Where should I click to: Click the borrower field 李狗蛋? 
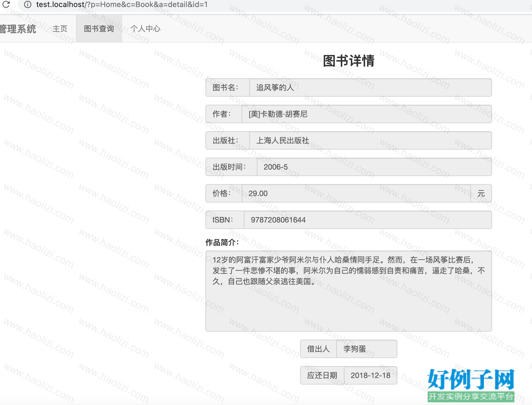click(367, 349)
